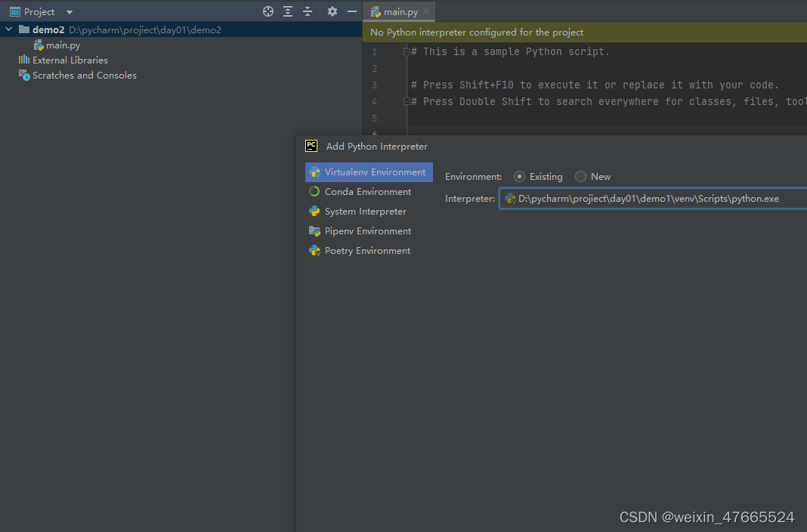Click the 'Add Python Interpreter' dialog title
The width and height of the screenshot is (807, 532).
[377, 147]
